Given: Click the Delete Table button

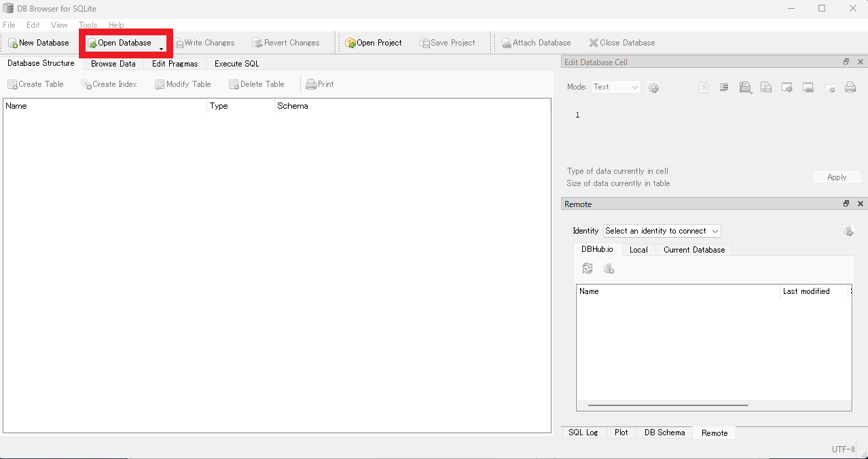Looking at the screenshot, I should click(x=256, y=84).
